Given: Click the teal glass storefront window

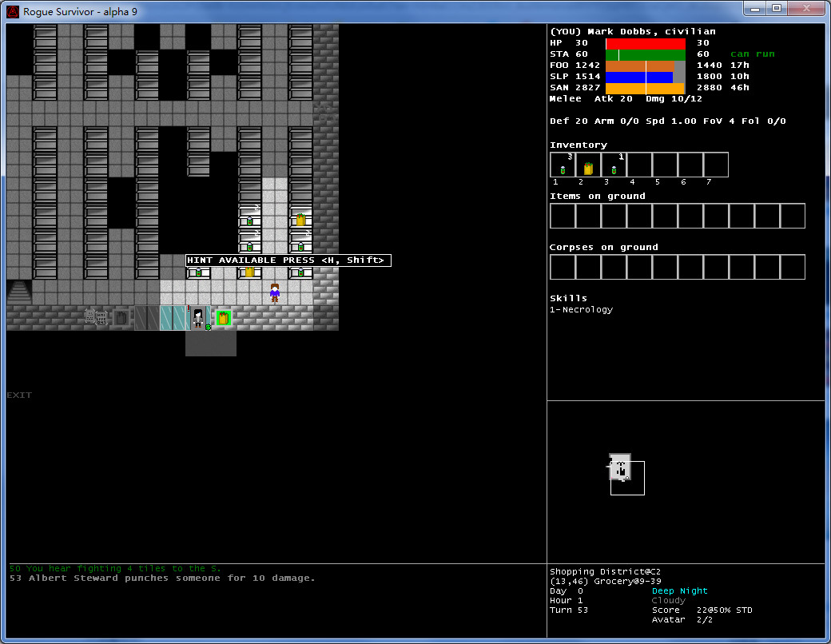Looking at the screenshot, I should click(x=173, y=318).
